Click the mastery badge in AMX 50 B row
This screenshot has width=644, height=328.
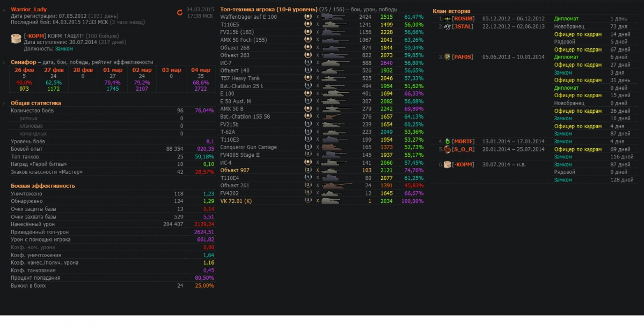click(308, 108)
